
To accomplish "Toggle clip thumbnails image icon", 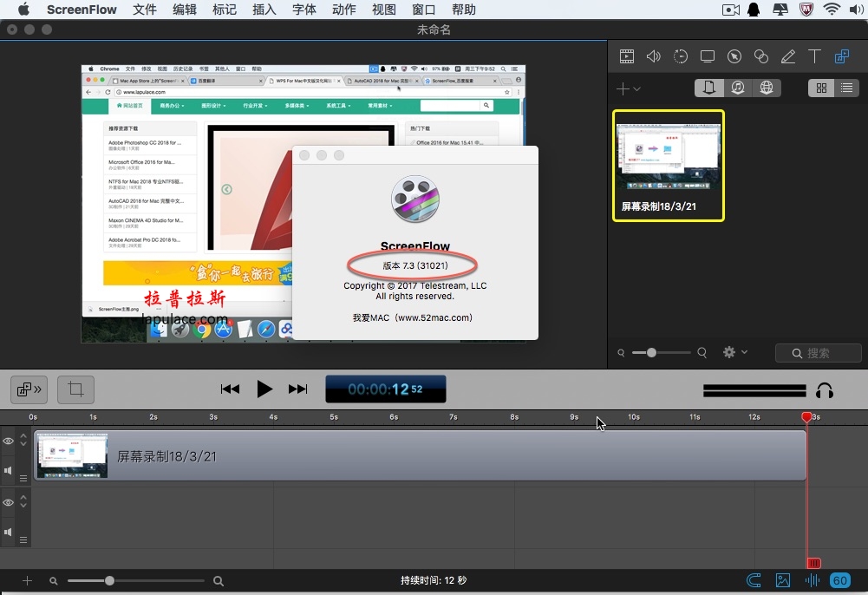I will [783, 580].
